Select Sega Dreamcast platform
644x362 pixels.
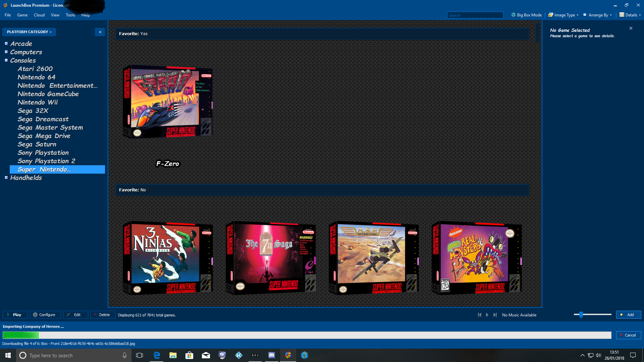pyautogui.click(x=43, y=119)
